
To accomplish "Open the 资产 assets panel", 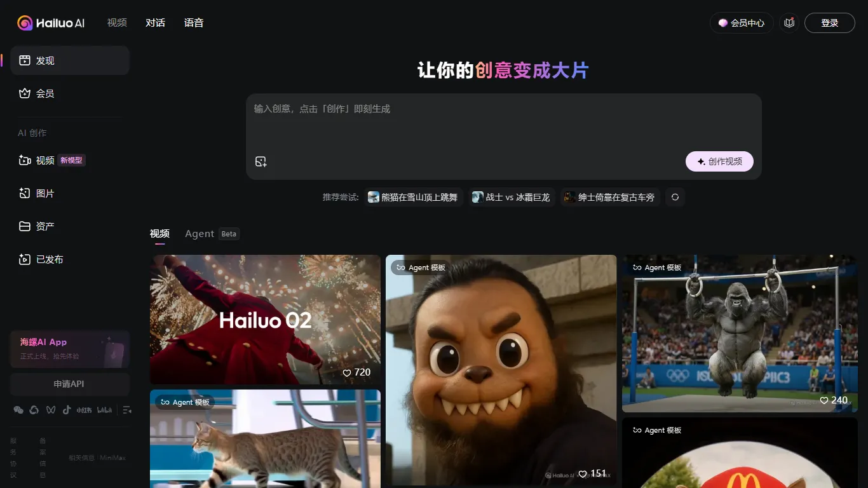I will coord(44,226).
